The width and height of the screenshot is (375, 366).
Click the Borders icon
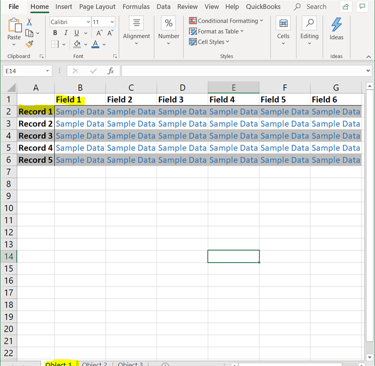tap(55, 44)
